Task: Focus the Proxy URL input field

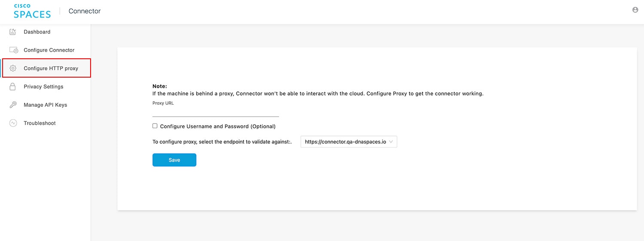Action: click(x=216, y=112)
